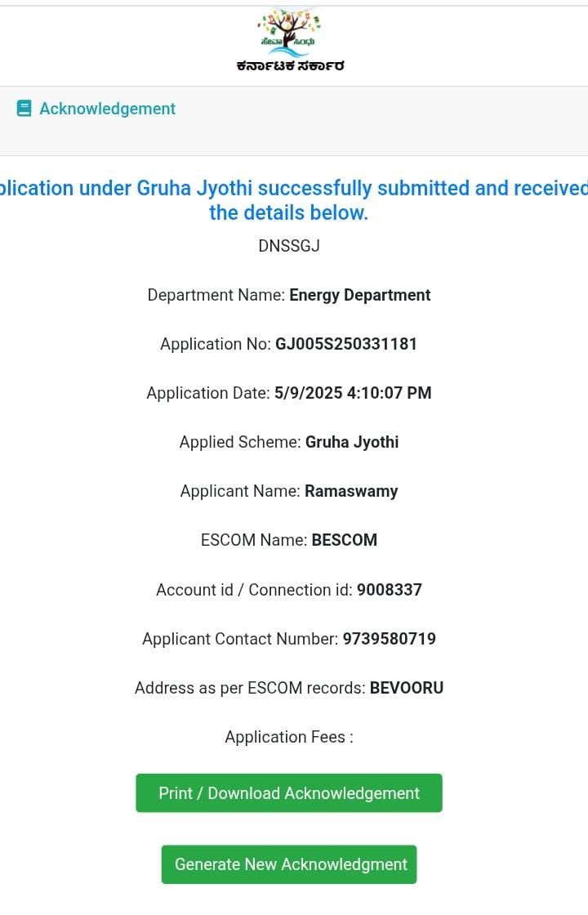Click the Seva Sindhu tree logo
Image resolution: width=588 pixels, height=915 pixels.
click(289, 32)
